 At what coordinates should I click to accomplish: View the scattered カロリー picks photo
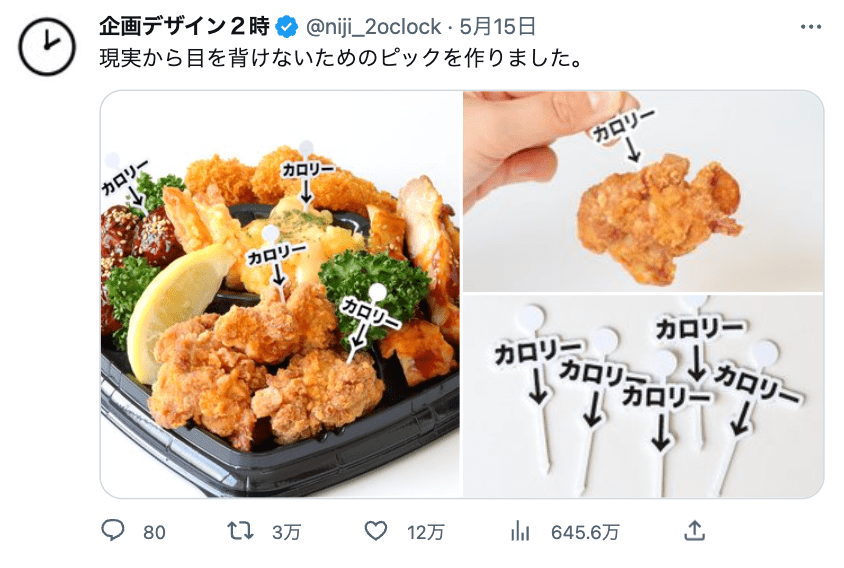pos(643,396)
